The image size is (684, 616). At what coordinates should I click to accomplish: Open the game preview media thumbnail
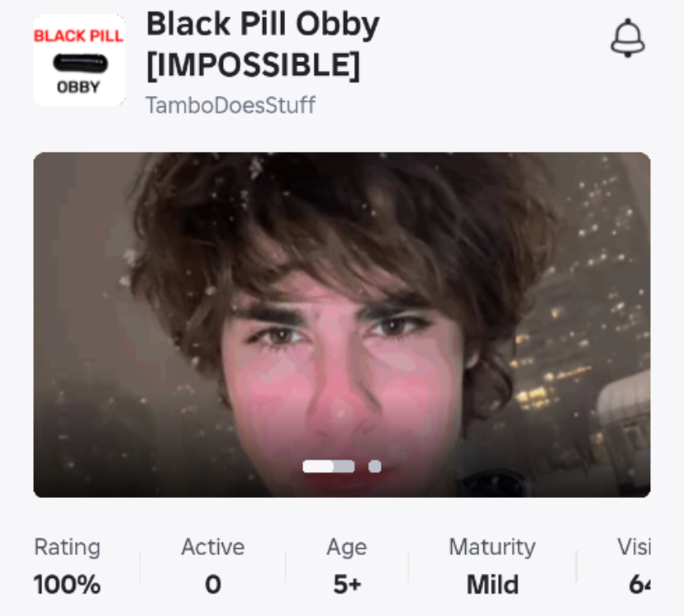click(x=341, y=325)
